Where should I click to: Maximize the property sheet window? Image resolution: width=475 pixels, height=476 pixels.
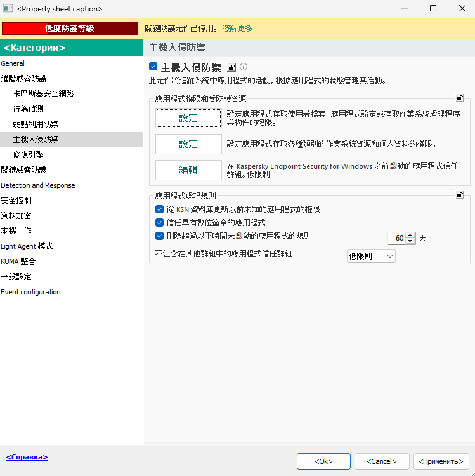click(x=433, y=8)
